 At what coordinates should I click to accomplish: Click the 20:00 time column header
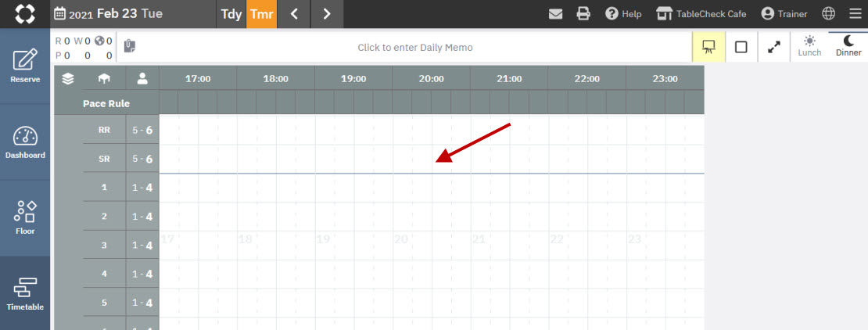(431, 79)
